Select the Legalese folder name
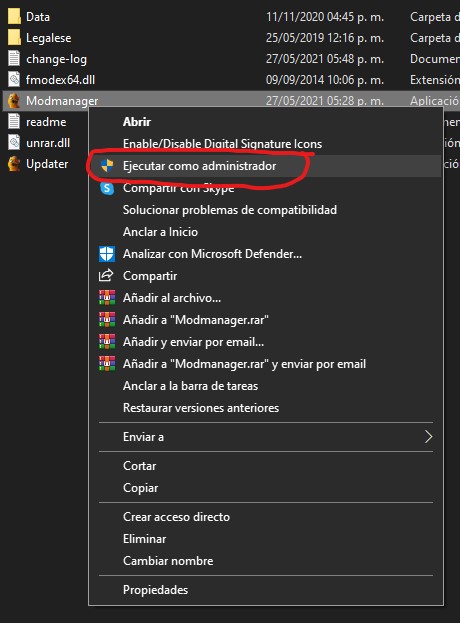The image size is (460, 623). 49,38
